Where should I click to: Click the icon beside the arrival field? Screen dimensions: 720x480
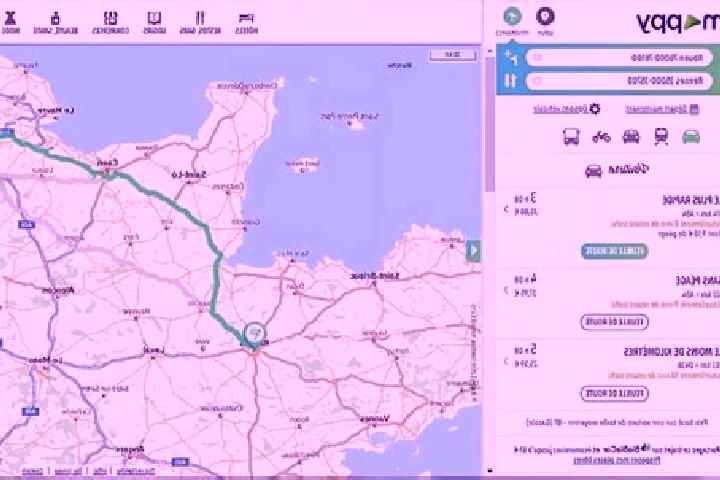[510, 81]
